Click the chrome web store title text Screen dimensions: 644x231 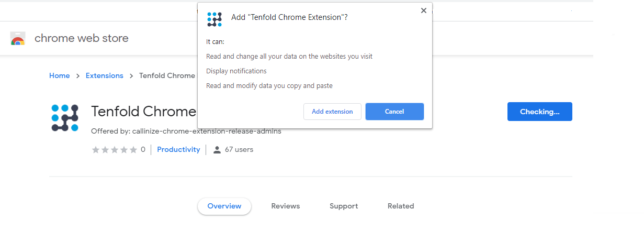click(x=82, y=38)
